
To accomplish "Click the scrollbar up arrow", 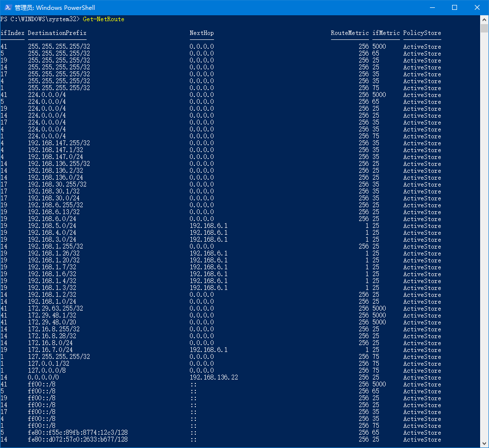I will coord(484,19).
